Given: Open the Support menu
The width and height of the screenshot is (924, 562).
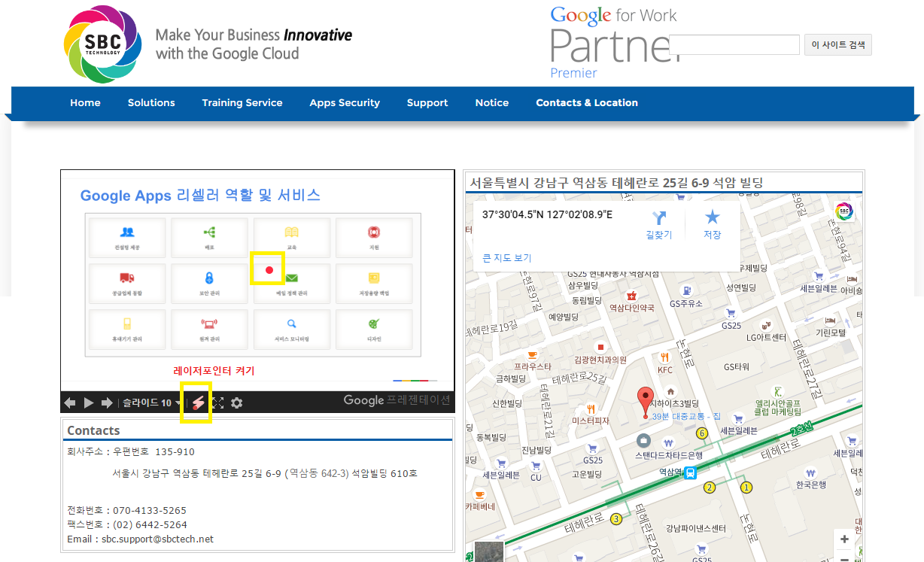Looking at the screenshot, I should click(x=427, y=103).
